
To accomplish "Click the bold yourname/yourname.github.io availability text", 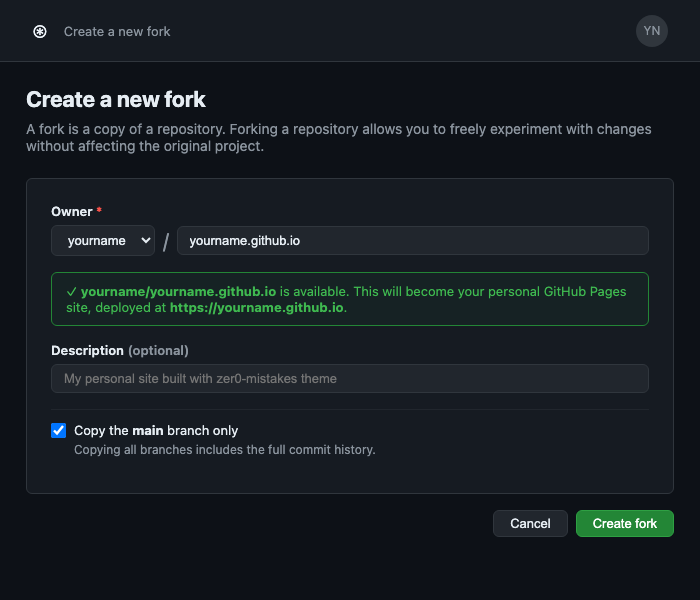I will point(179,292).
